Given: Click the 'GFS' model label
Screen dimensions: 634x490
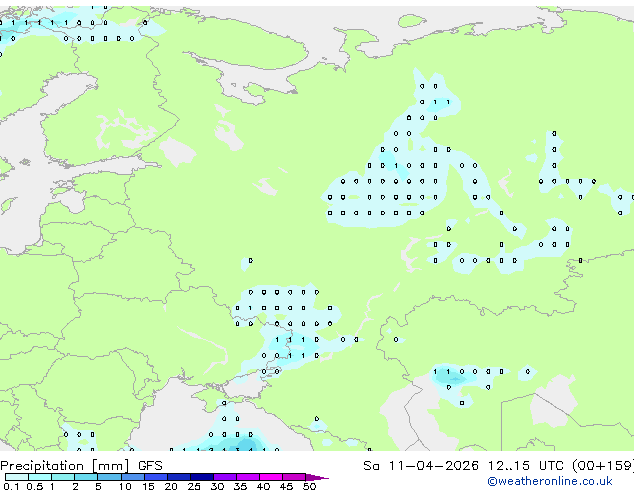Looking at the screenshot, I should (x=150, y=466).
